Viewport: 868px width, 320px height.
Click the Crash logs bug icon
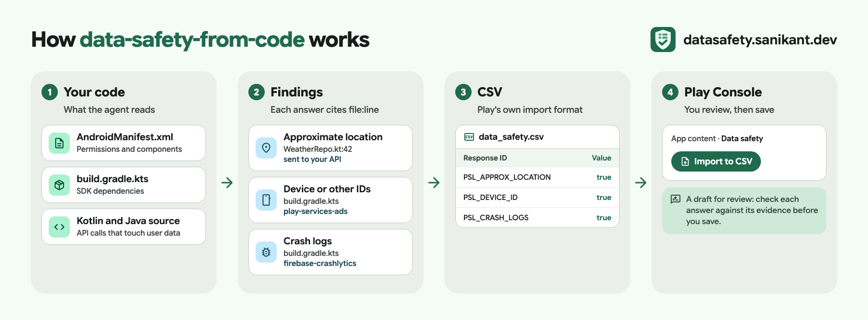click(x=266, y=252)
